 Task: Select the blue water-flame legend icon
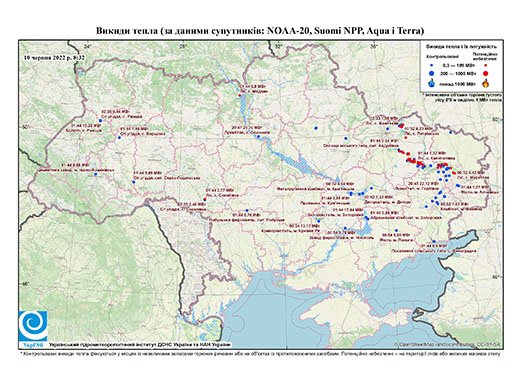click(x=432, y=83)
